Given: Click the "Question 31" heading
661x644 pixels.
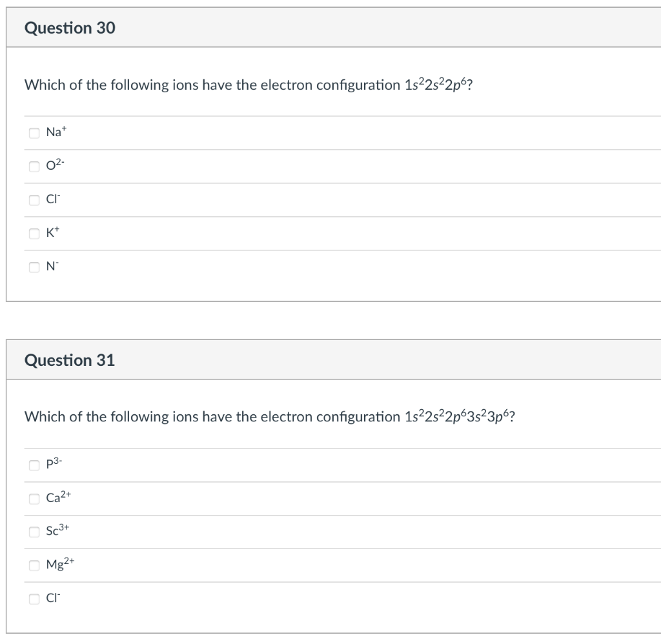Looking at the screenshot, I should point(70,360).
